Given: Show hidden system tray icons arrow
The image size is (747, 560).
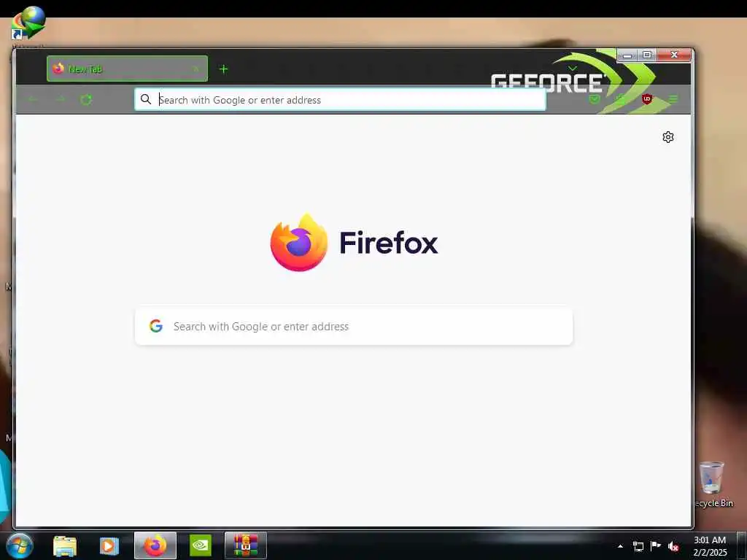Looking at the screenshot, I should coord(620,546).
